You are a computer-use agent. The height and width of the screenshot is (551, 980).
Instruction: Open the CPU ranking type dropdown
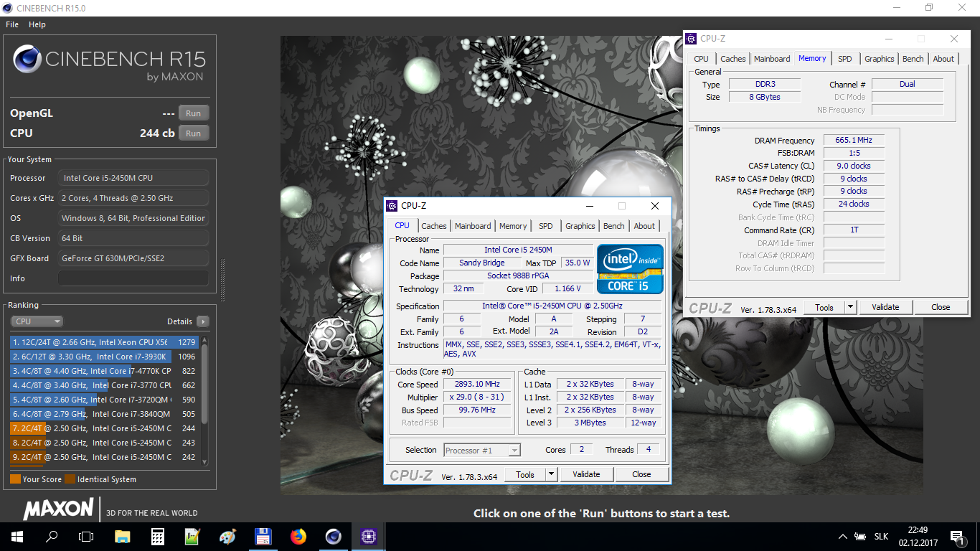37,321
